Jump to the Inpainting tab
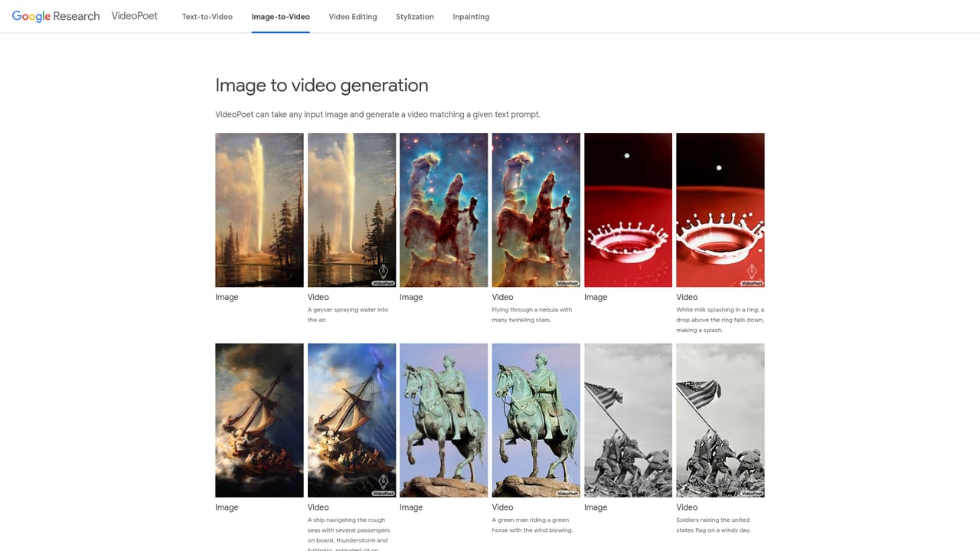This screenshot has width=980, height=551. click(x=471, y=17)
